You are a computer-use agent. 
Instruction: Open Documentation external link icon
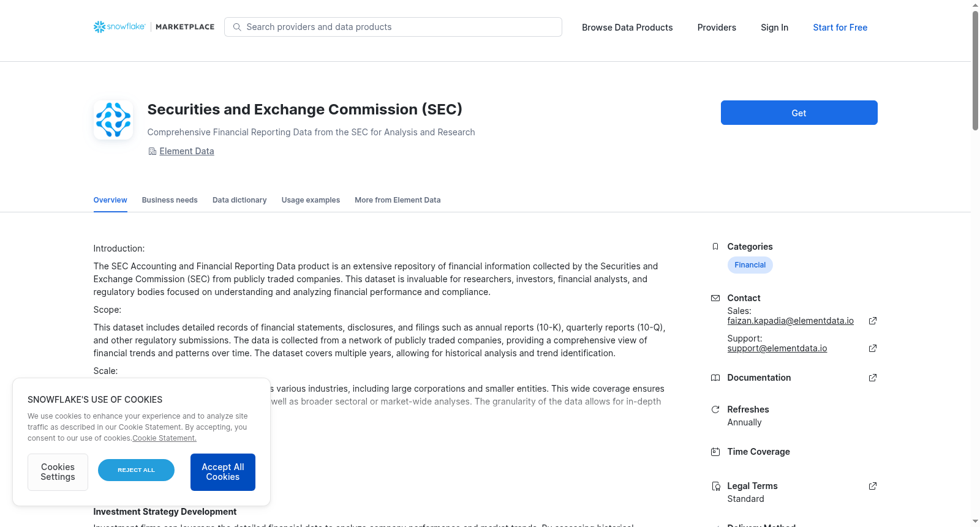click(x=873, y=378)
